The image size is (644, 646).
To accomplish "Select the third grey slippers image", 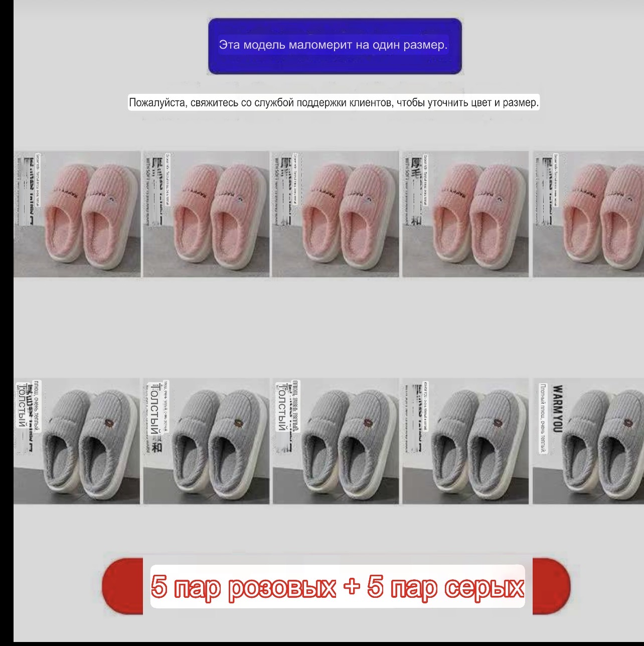I will [x=335, y=441].
